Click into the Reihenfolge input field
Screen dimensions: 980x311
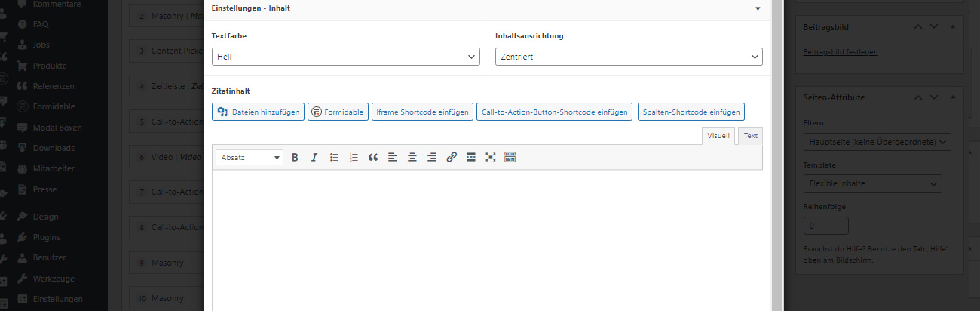(x=826, y=226)
